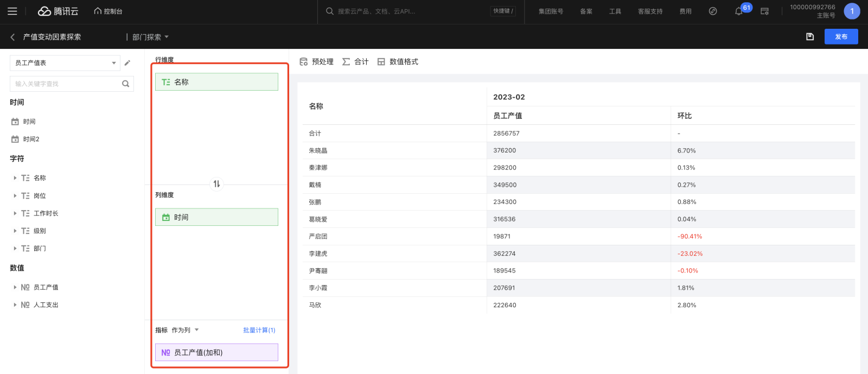Click the 马欣 row name
The image size is (868, 374).
tap(315, 305)
